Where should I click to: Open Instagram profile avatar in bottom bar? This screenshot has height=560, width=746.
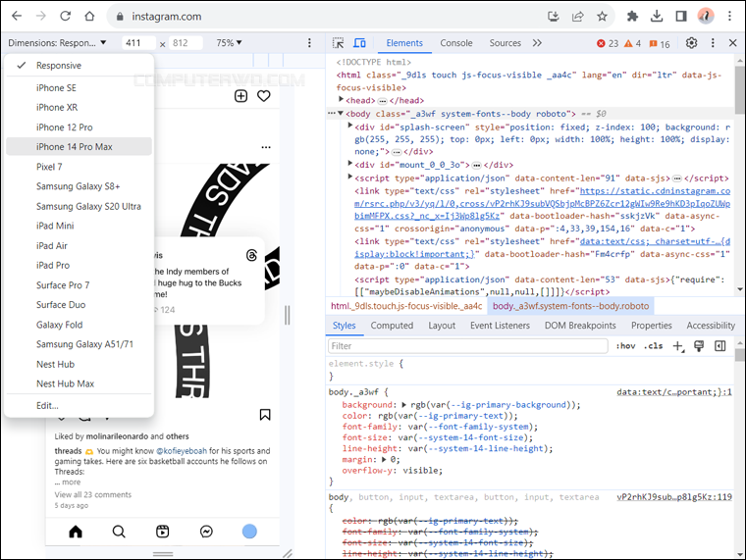click(x=249, y=532)
